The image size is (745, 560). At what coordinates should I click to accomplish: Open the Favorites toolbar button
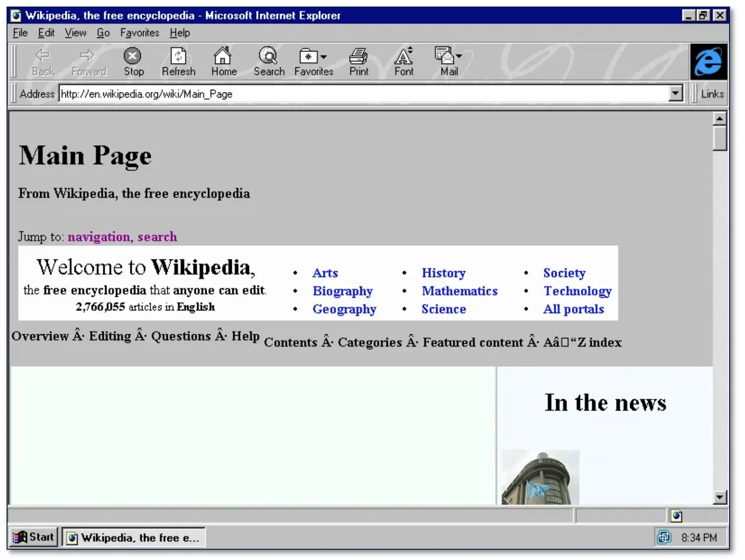click(x=314, y=62)
